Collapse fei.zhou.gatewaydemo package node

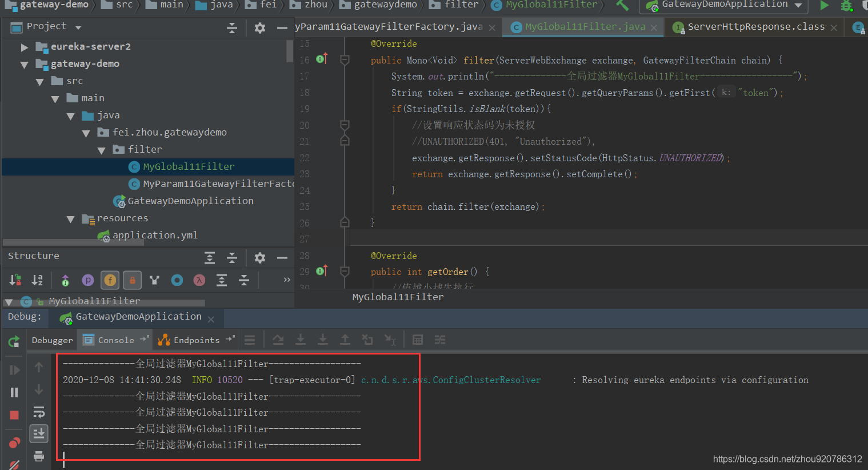tap(86, 133)
